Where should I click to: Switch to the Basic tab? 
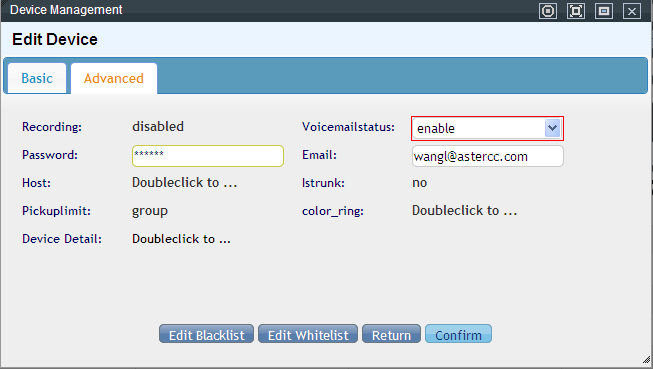(x=37, y=78)
